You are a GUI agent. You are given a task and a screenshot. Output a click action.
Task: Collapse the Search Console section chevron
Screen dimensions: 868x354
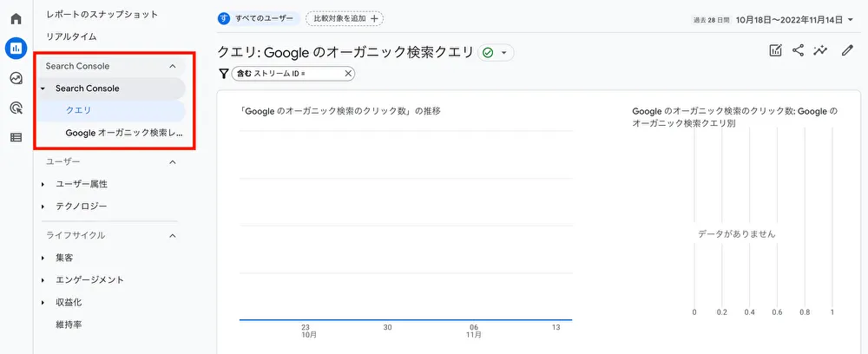172,66
